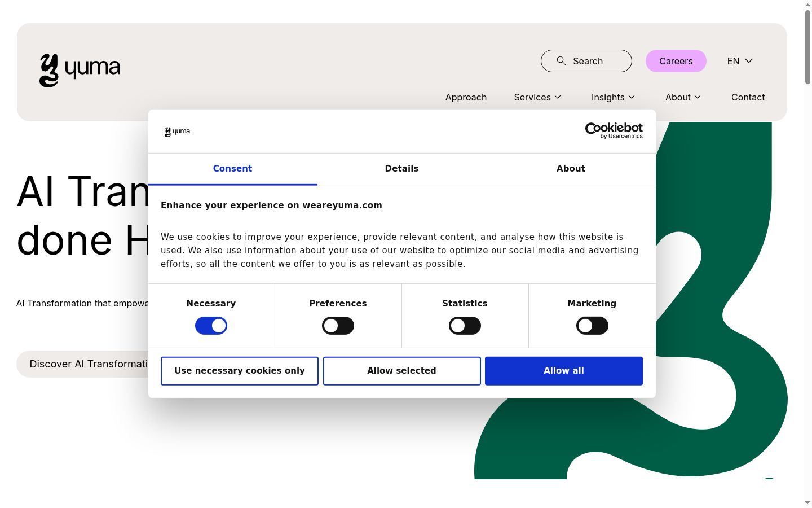Open the About tab in cookie dialog

[x=571, y=169]
